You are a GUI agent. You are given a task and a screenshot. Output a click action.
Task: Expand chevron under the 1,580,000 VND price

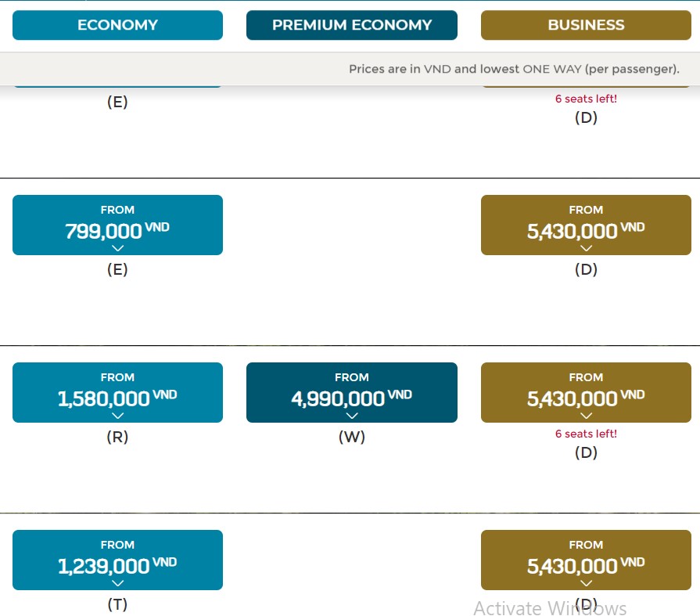coord(117,416)
